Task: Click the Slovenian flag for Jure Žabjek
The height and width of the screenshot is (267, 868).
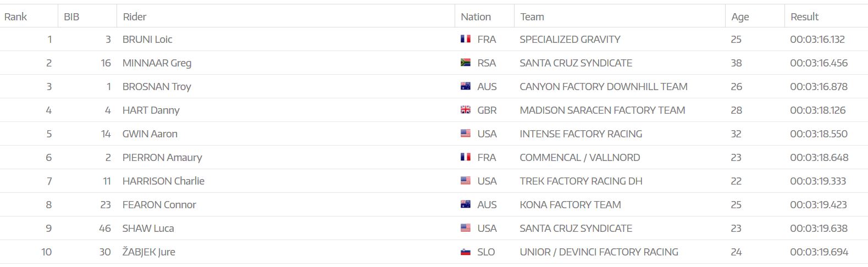Action: tap(466, 252)
